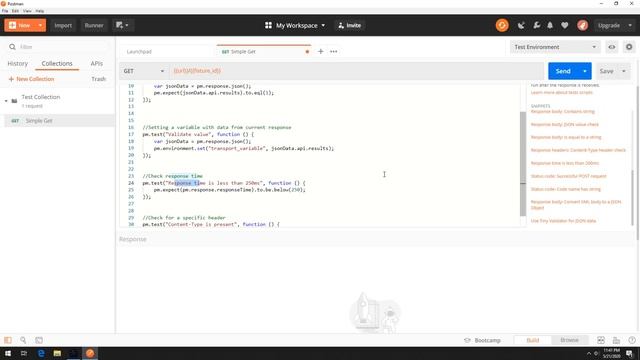The image size is (640, 360).
Task: Click the sidebar Filter search field
Action: coord(57,47)
